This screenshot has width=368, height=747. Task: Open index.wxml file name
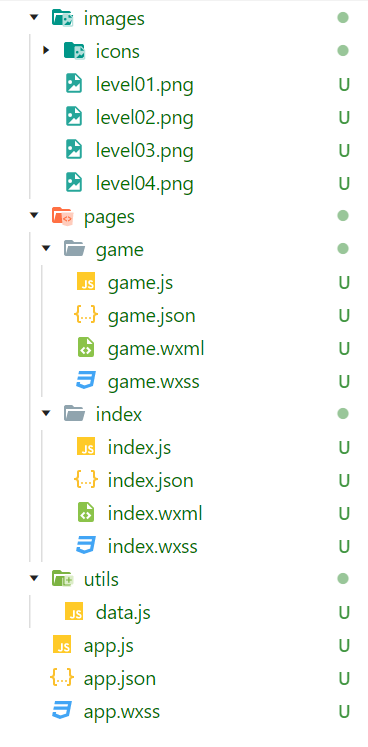pyautogui.click(x=155, y=514)
